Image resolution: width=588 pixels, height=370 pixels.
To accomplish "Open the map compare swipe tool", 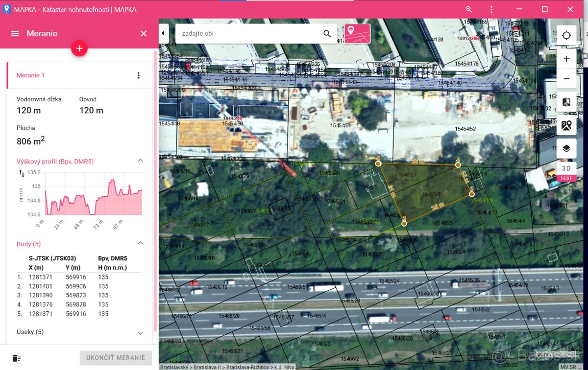I will click(x=566, y=102).
